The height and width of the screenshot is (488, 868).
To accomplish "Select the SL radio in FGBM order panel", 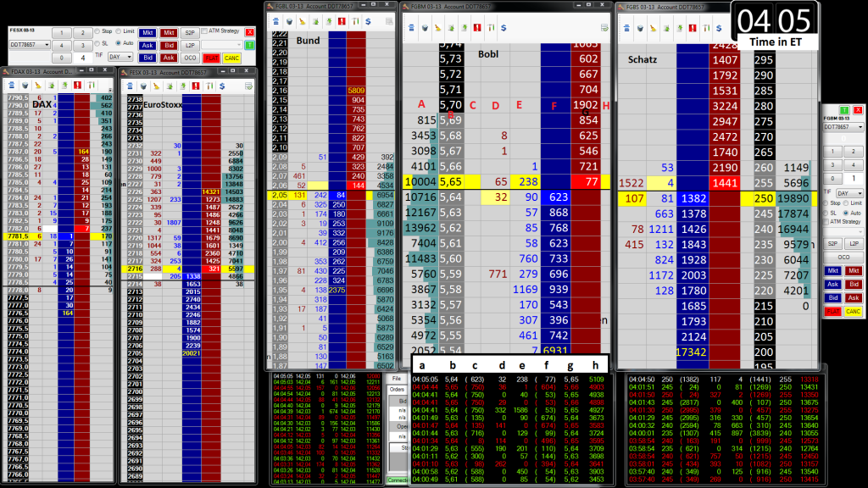I will click(x=826, y=213).
